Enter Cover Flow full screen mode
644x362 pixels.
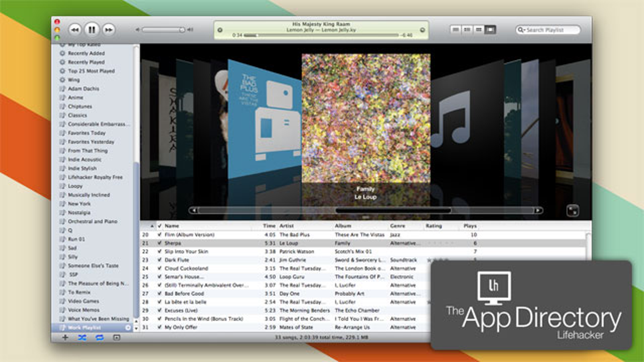click(572, 211)
